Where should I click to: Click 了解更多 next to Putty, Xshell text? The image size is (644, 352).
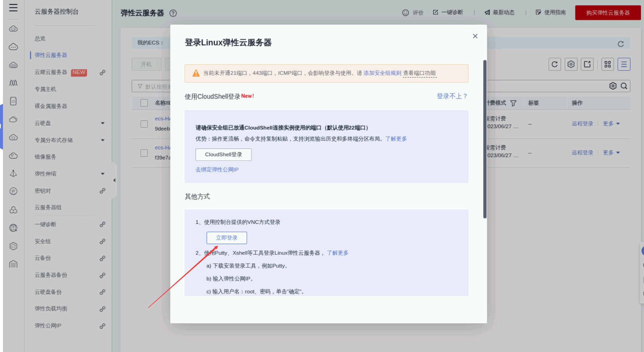pyautogui.click(x=338, y=253)
